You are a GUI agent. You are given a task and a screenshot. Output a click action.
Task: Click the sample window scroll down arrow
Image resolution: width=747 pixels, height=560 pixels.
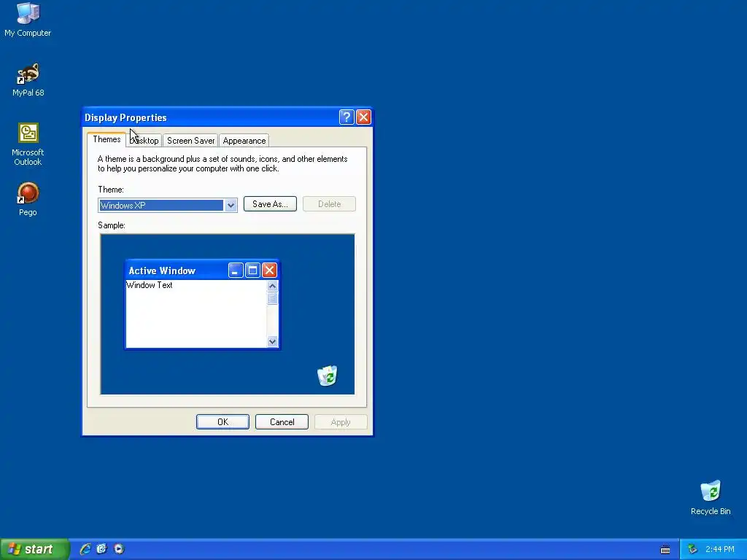273,341
